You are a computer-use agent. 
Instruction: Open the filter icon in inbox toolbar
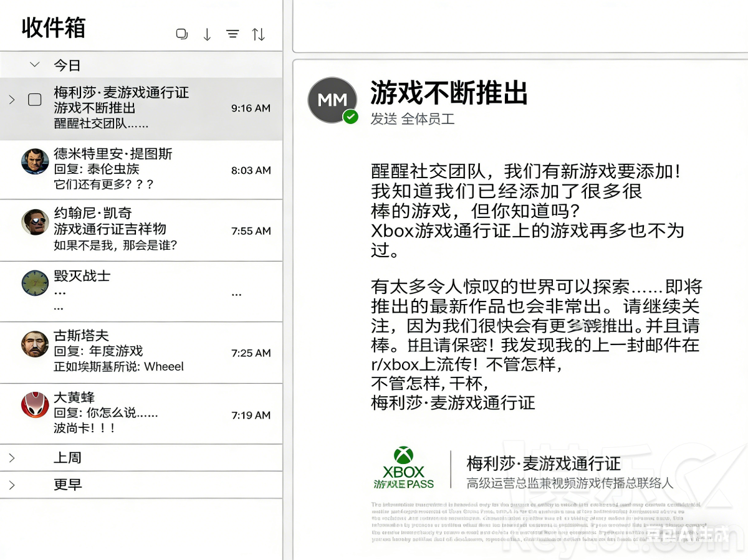233,35
